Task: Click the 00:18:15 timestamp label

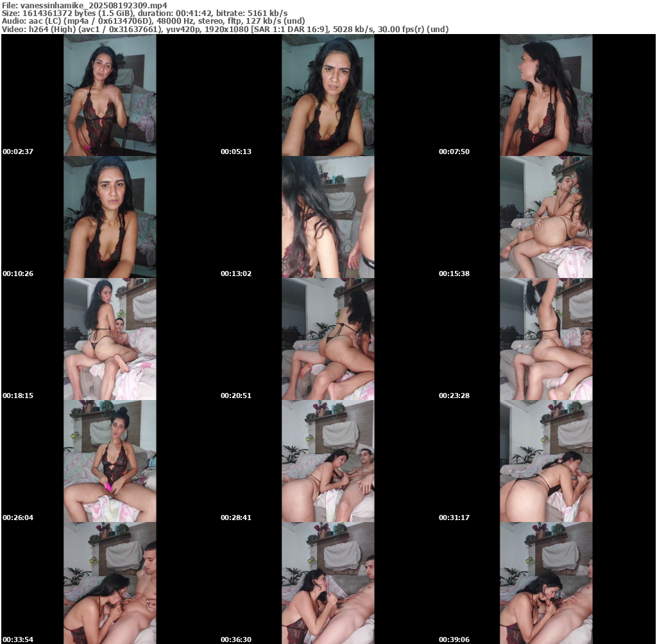Action: (x=18, y=396)
